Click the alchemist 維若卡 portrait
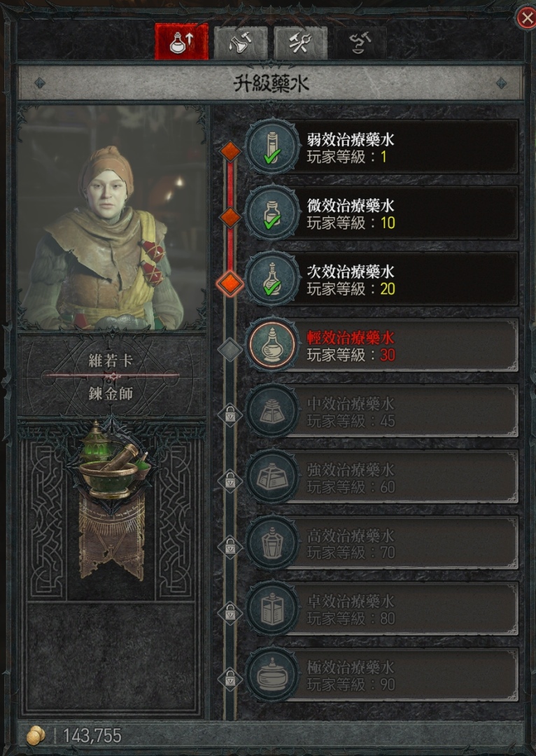Viewport: 536px width, 756px height. 112,218
